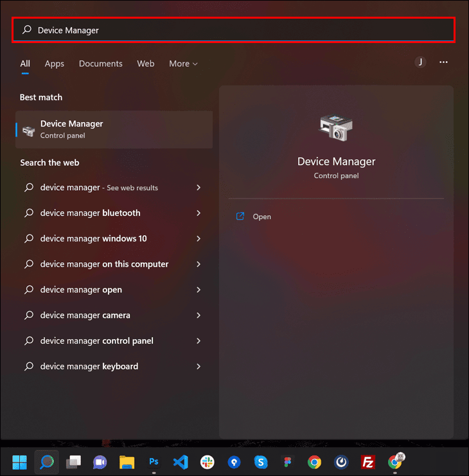Click the search icon beside 'device manager camera'
This screenshot has width=469, height=476.
[x=29, y=315]
